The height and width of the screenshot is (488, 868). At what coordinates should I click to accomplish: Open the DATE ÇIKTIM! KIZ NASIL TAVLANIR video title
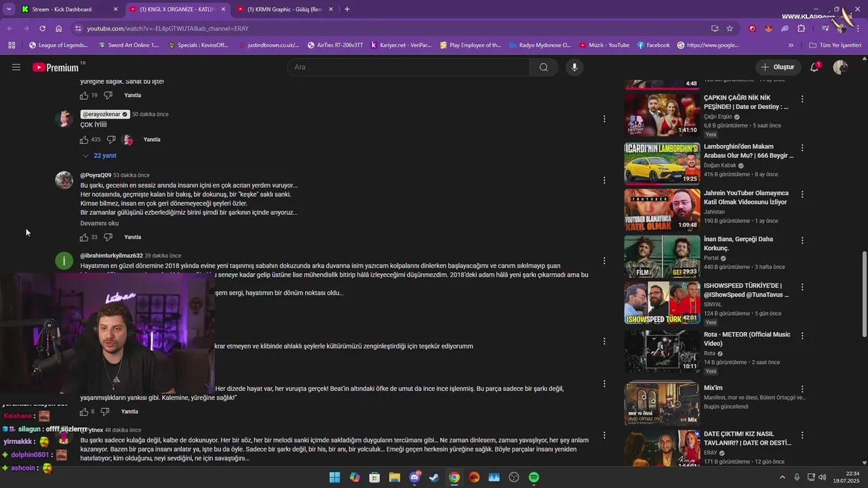pos(747,439)
